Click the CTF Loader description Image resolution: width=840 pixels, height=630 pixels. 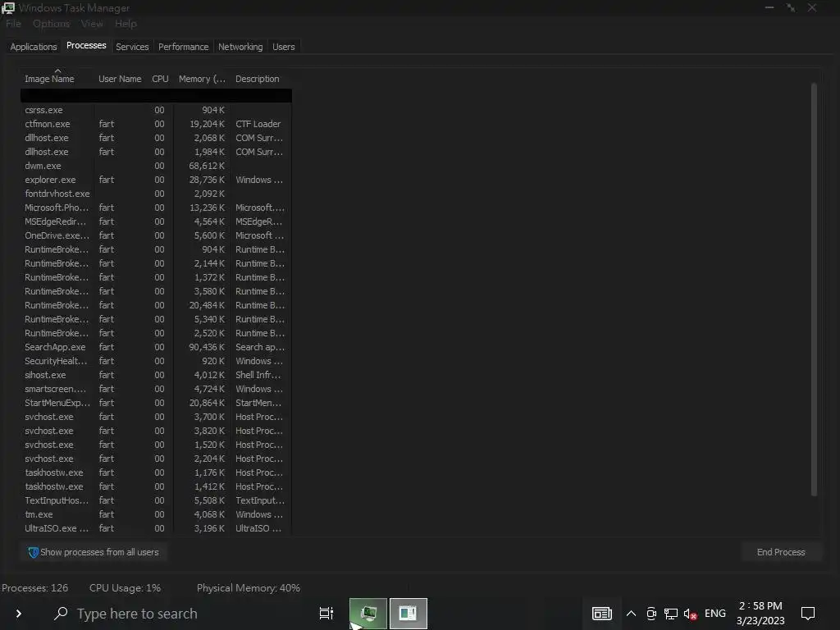(258, 124)
